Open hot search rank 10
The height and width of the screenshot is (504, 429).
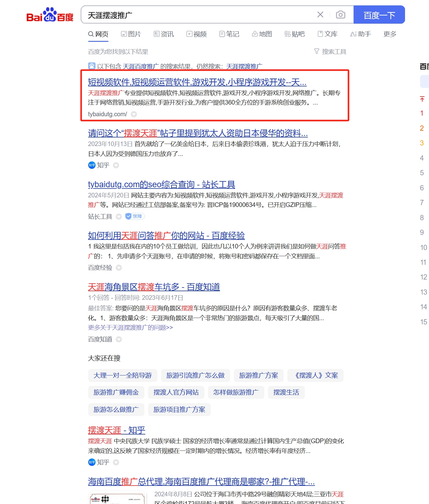point(423,247)
